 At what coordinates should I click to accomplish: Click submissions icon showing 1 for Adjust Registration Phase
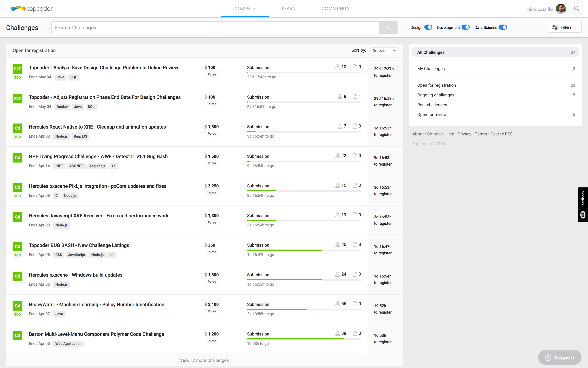coord(355,96)
